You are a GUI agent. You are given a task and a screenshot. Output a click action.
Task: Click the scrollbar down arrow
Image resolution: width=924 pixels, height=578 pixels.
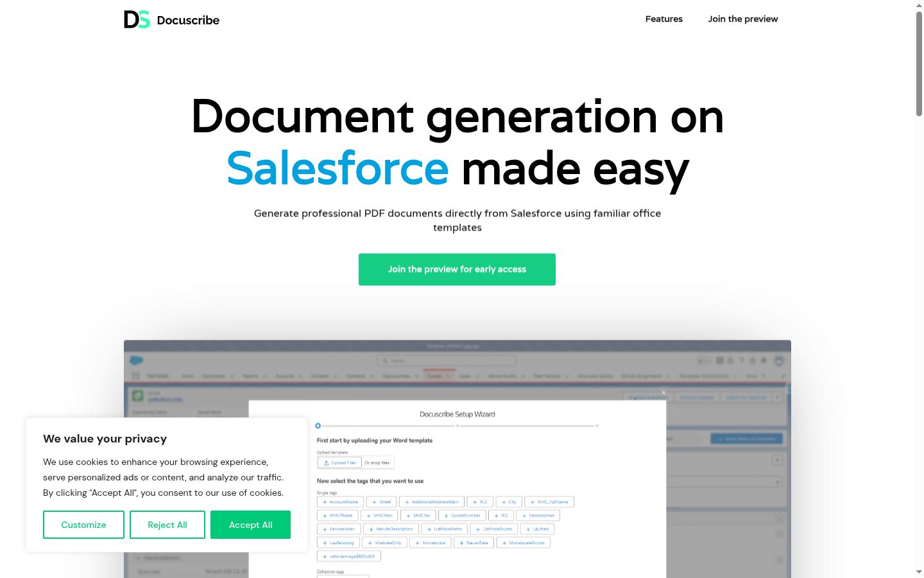click(x=919, y=572)
